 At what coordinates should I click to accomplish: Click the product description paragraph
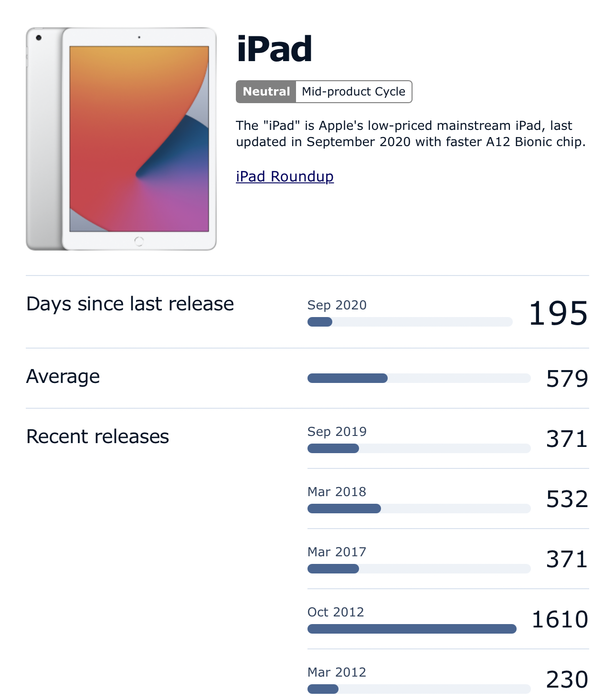pos(411,134)
